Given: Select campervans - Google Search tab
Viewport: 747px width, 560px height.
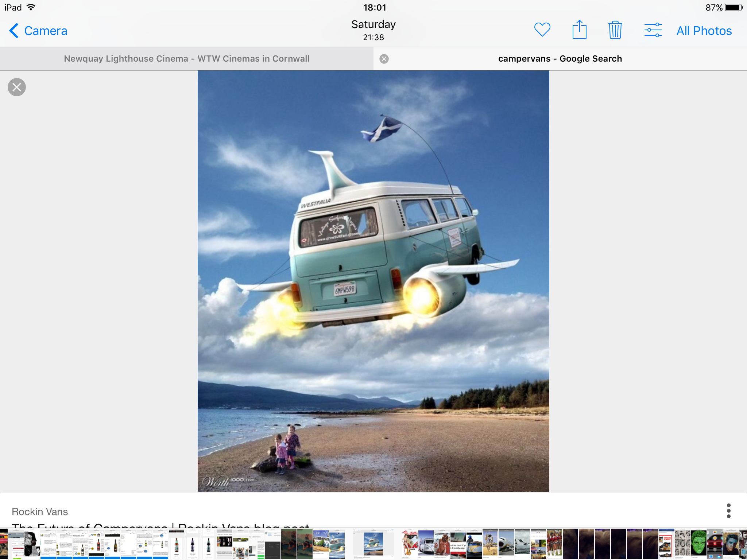Looking at the screenshot, I should [x=560, y=59].
